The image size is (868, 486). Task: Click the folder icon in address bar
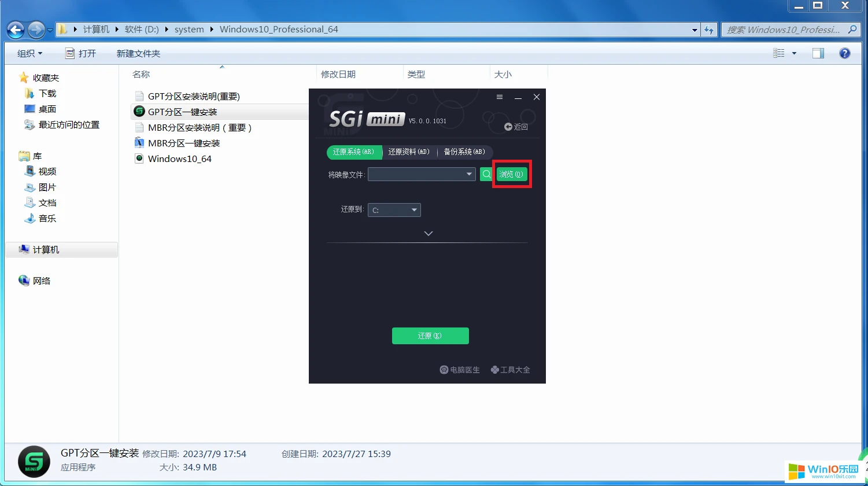click(63, 29)
